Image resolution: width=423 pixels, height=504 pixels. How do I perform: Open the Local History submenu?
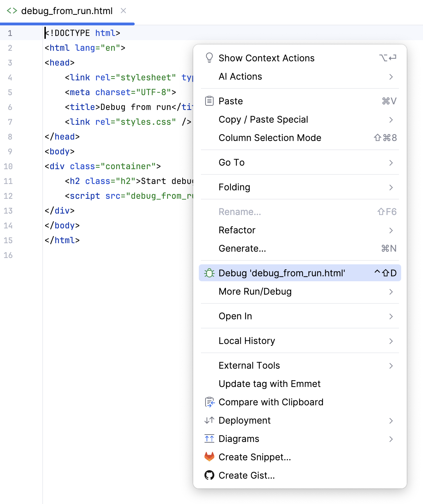(x=247, y=340)
